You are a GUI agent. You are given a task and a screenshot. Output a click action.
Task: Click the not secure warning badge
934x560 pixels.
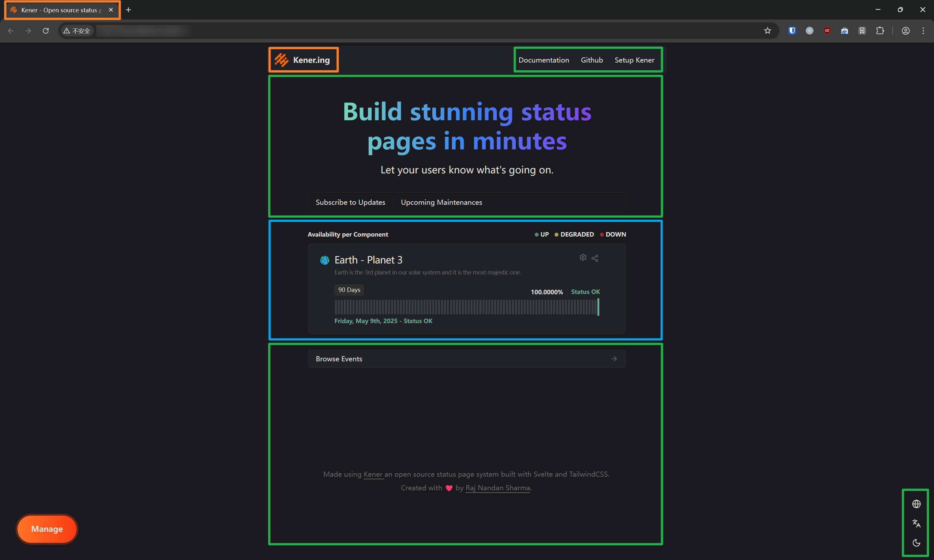[x=77, y=30]
